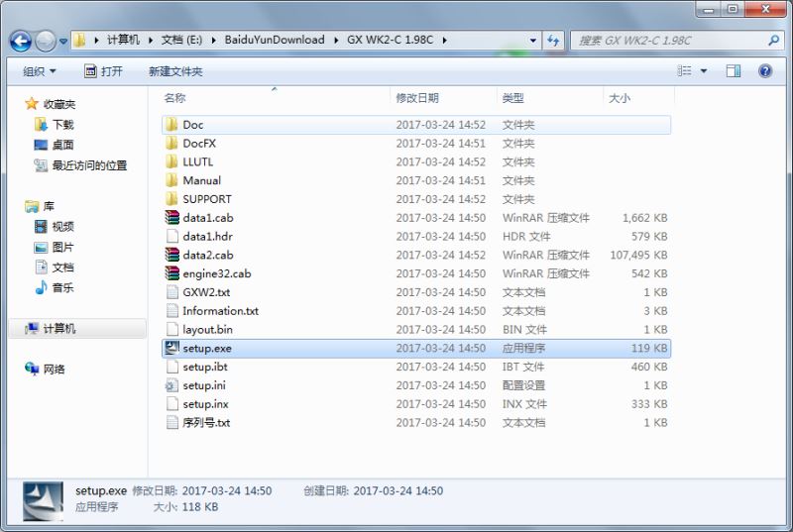Click the 修改日期 value in details pane
This screenshot has height=532, width=793.
click(227, 490)
